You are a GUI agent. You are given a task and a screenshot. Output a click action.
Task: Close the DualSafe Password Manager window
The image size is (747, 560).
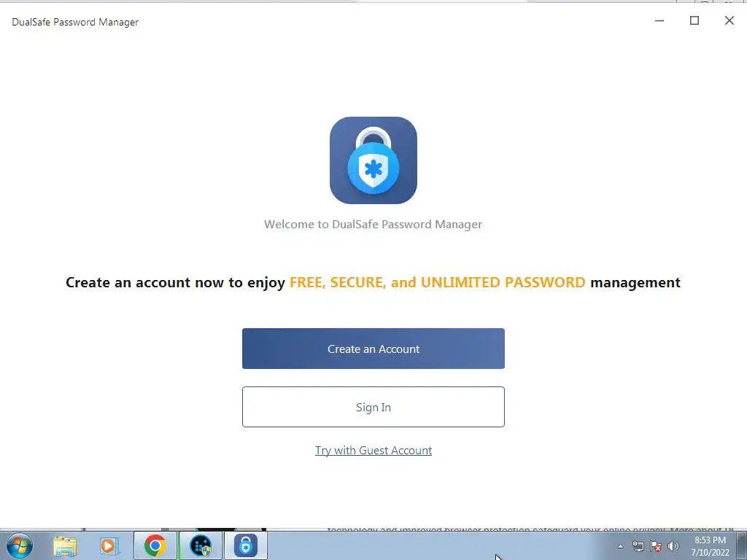pos(729,20)
